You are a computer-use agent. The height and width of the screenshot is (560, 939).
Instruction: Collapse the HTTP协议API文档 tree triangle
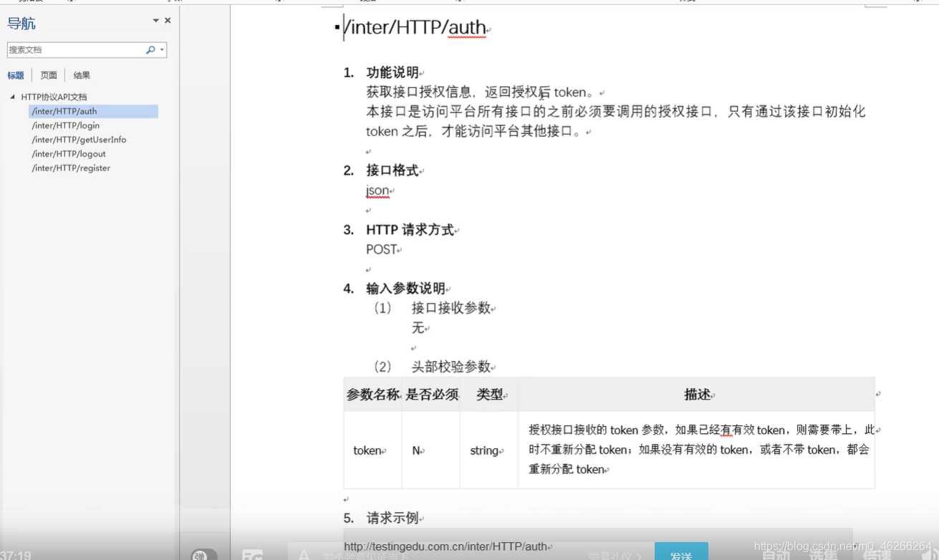tap(12, 97)
